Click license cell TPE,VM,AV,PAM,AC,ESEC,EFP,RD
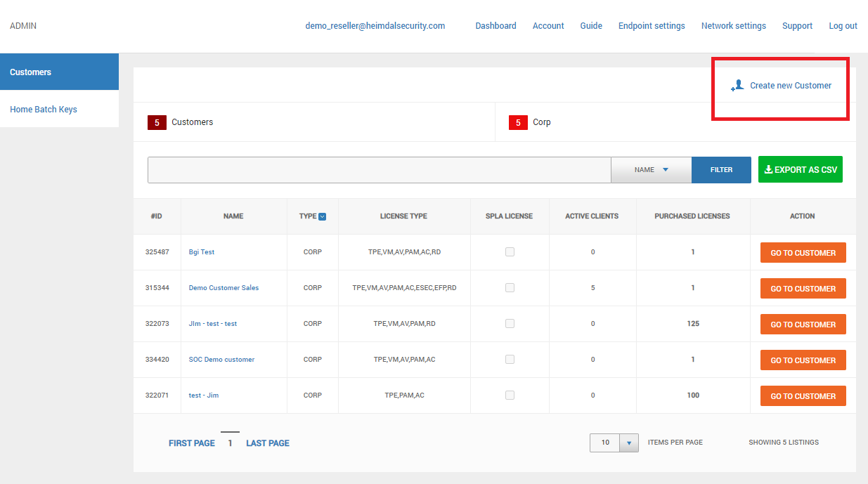This screenshot has height=484, width=868. pos(404,288)
